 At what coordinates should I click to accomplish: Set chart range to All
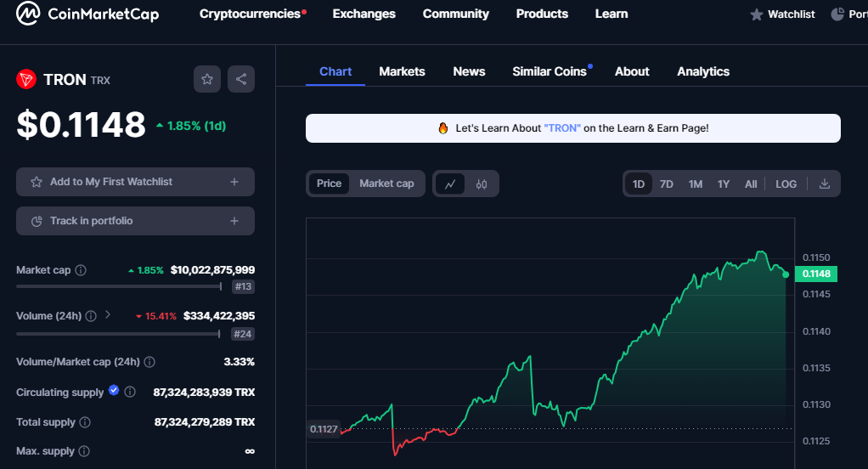point(751,184)
